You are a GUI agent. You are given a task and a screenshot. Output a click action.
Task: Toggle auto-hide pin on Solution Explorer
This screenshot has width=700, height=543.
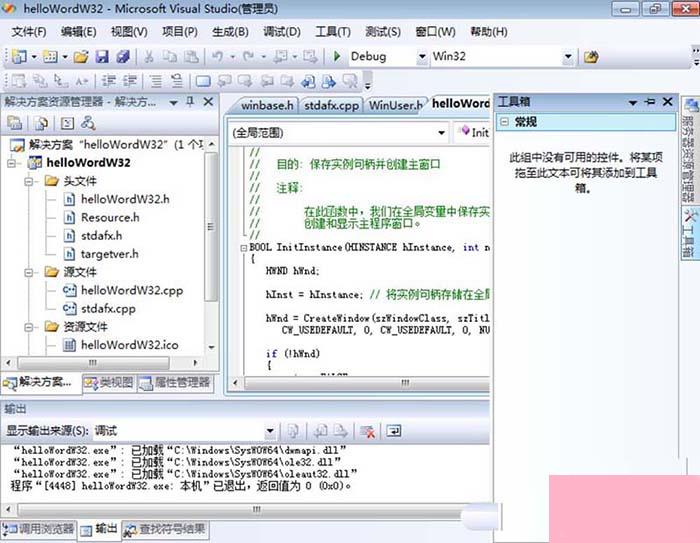(190, 102)
